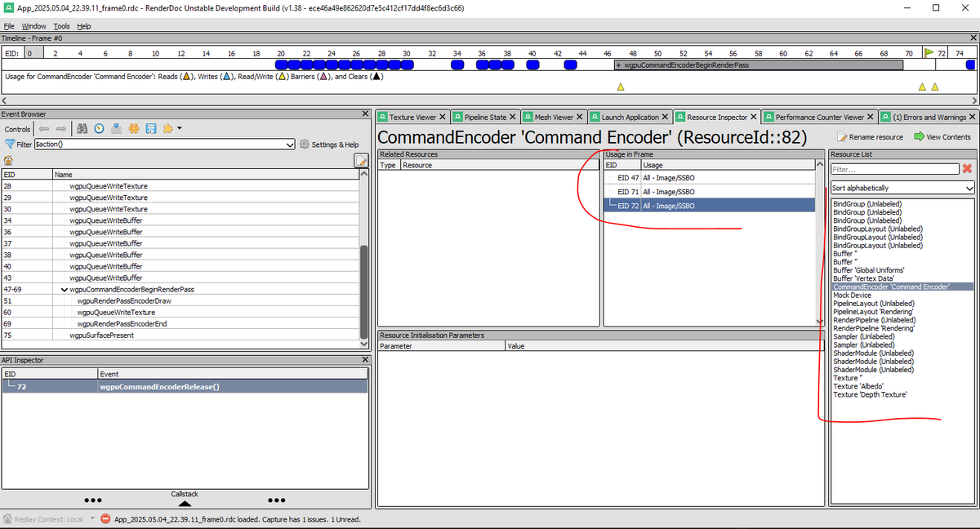
Task: Open Event Browser Settings & Help
Action: coord(329,144)
